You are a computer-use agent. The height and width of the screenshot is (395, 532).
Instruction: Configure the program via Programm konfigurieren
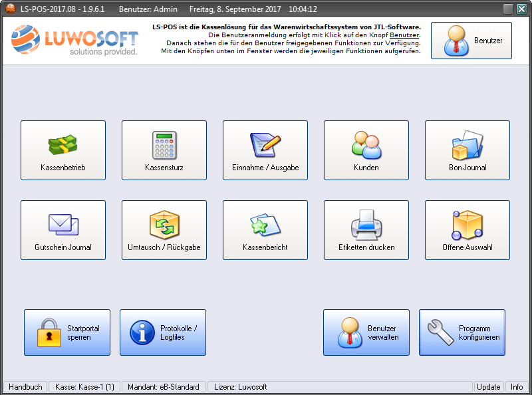[462, 332]
